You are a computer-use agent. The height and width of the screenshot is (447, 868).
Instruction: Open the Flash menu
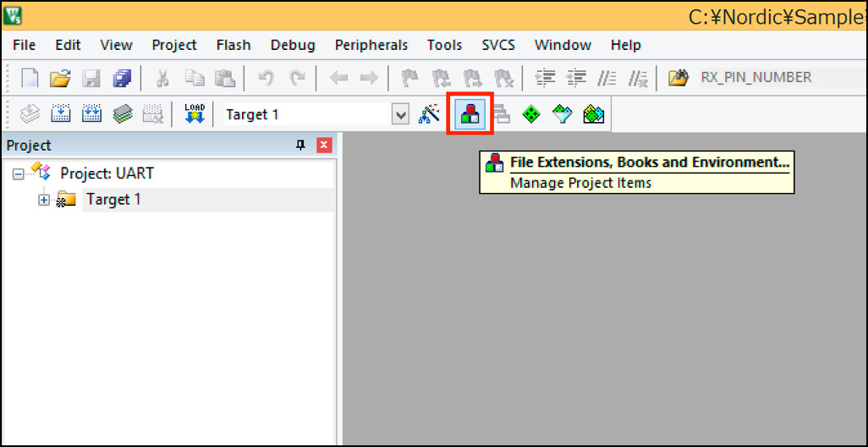tap(233, 45)
